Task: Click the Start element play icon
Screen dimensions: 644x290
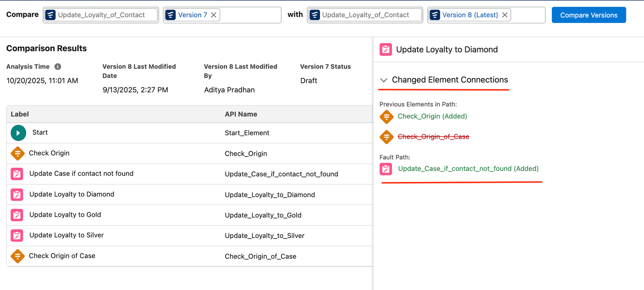Action: point(18,133)
